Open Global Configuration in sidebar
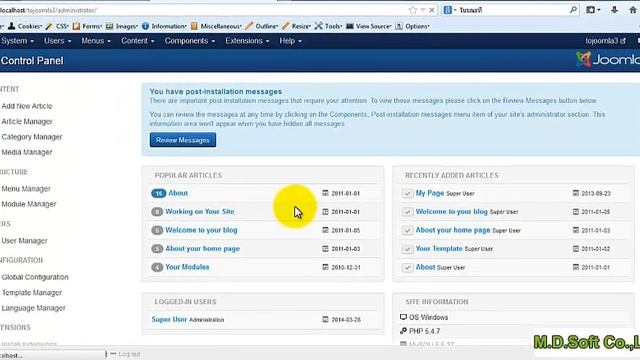Image resolution: width=640 pixels, height=360 pixels. click(35, 277)
